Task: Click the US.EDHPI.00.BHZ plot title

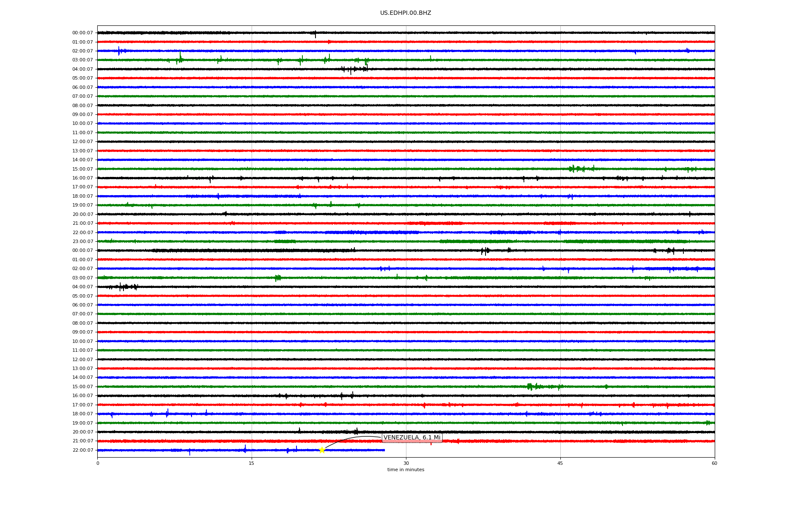Action: tap(406, 13)
